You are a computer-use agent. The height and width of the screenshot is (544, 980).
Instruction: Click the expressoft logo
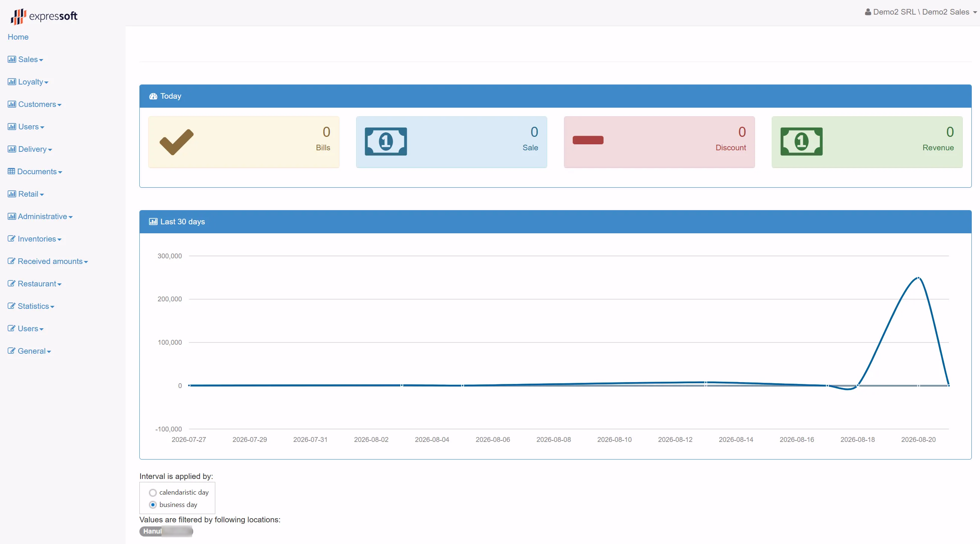[44, 16]
